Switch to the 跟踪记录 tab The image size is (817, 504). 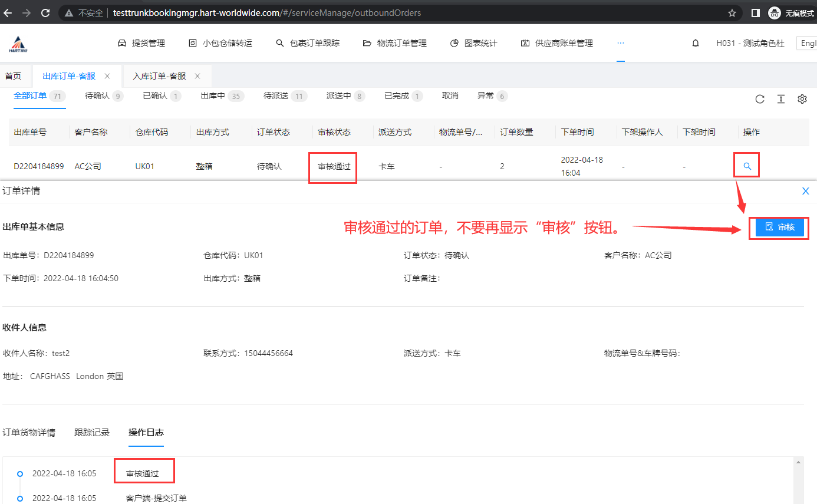click(92, 432)
